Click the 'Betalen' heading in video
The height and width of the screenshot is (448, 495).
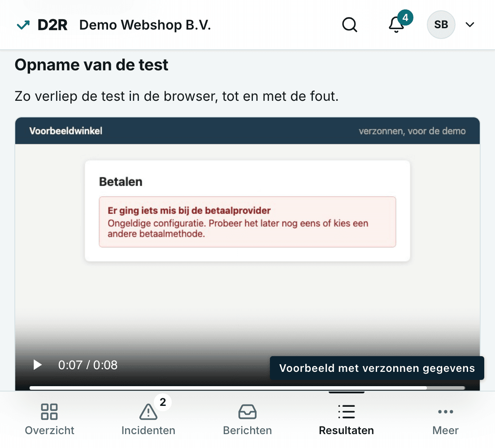(121, 182)
